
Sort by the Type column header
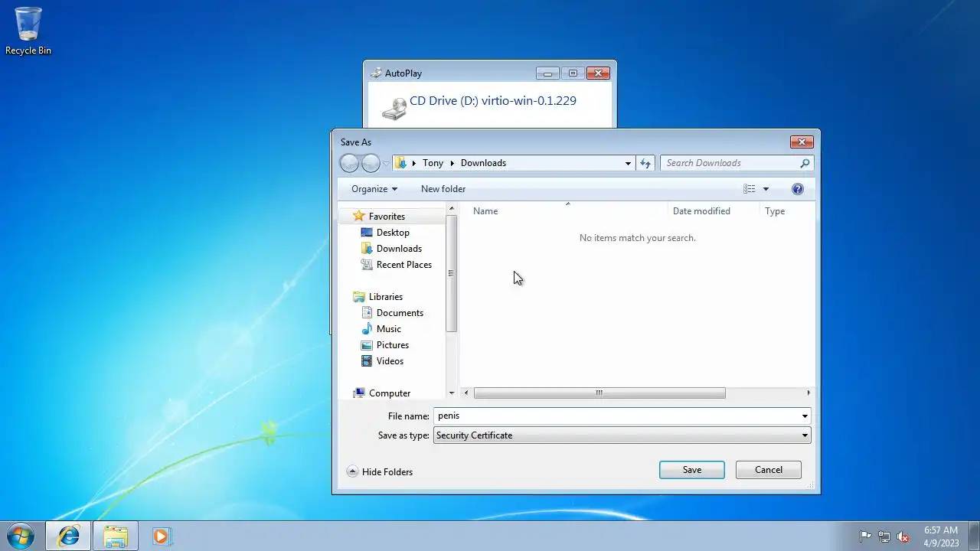click(775, 211)
